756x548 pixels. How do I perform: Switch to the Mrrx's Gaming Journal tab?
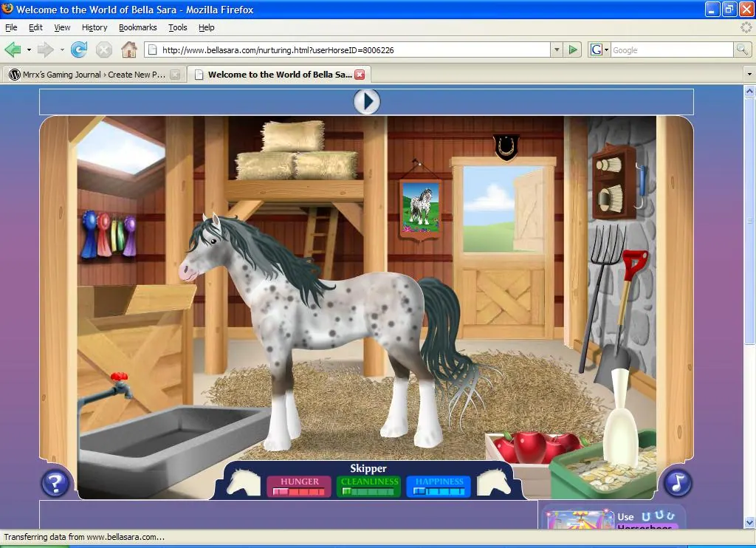94,75
